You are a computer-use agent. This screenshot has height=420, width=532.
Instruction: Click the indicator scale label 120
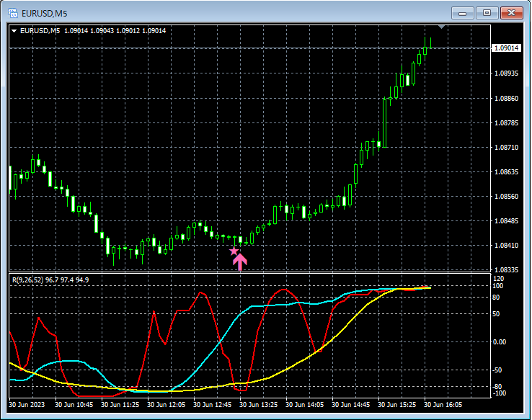tap(498, 279)
